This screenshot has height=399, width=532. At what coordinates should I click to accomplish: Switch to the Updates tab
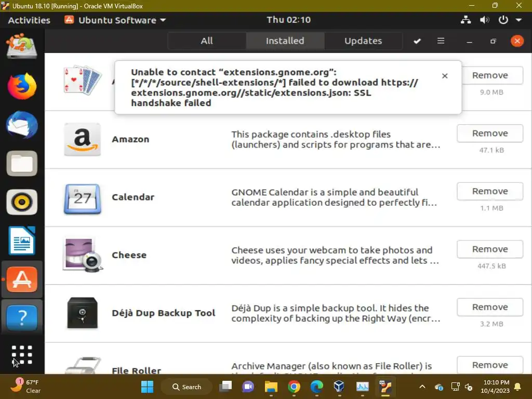pos(363,41)
